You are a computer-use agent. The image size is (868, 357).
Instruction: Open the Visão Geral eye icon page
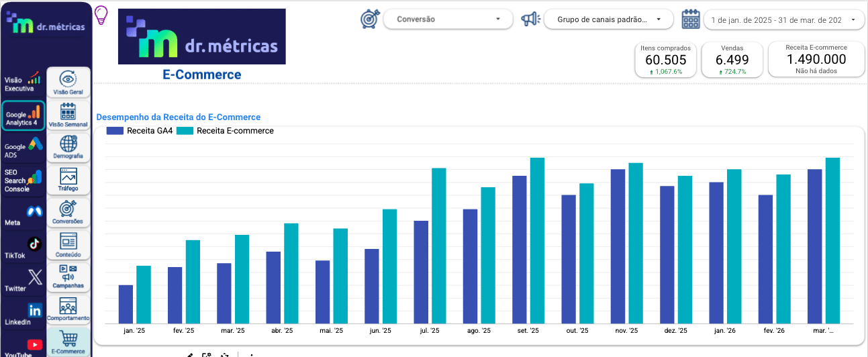(x=68, y=83)
